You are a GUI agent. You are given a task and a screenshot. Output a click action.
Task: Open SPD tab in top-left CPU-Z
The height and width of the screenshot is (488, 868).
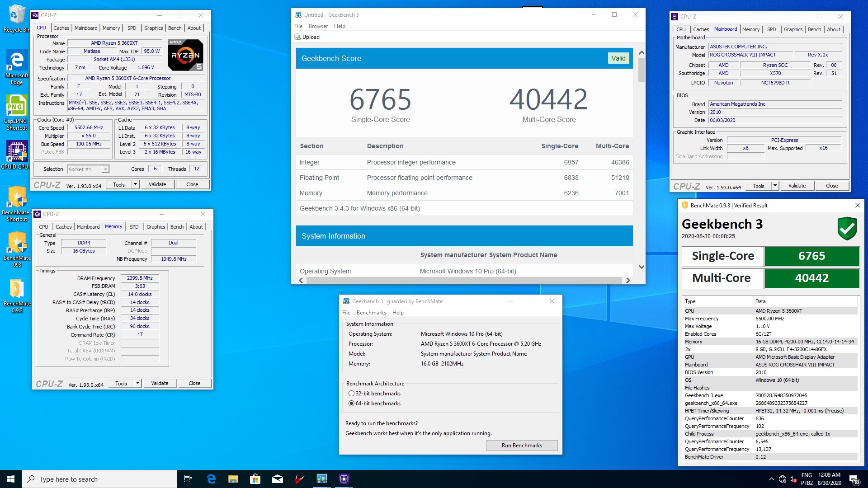(132, 28)
